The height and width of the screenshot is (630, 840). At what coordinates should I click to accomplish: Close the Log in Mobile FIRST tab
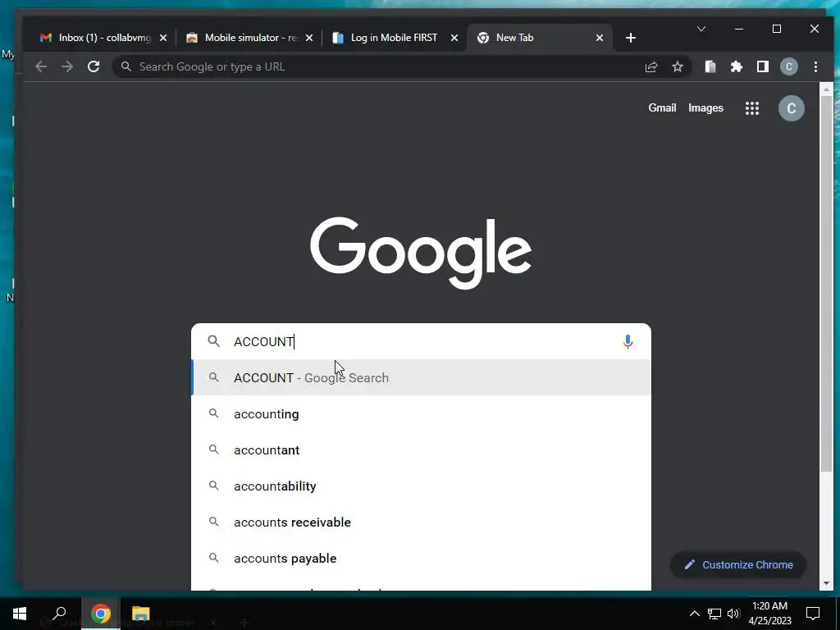pyautogui.click(x=454, y=38)
